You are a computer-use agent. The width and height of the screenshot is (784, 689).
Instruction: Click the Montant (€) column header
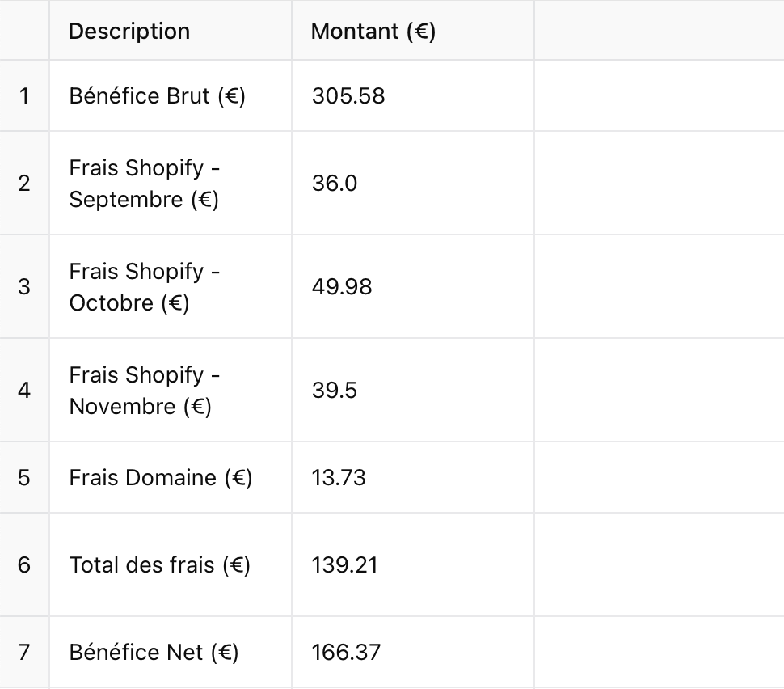tap(373, 32)
